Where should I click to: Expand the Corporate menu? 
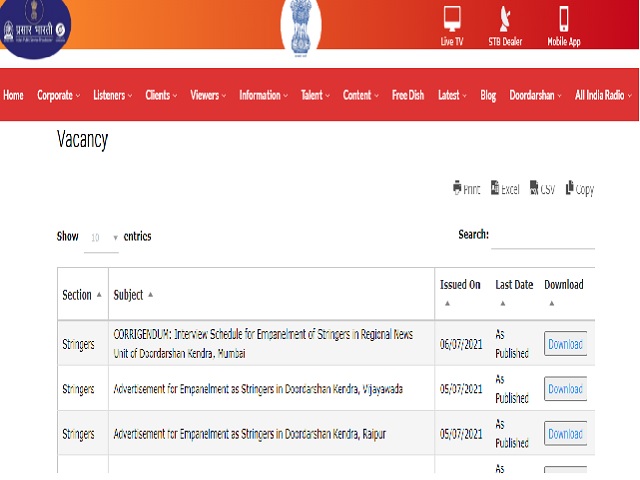58,95
